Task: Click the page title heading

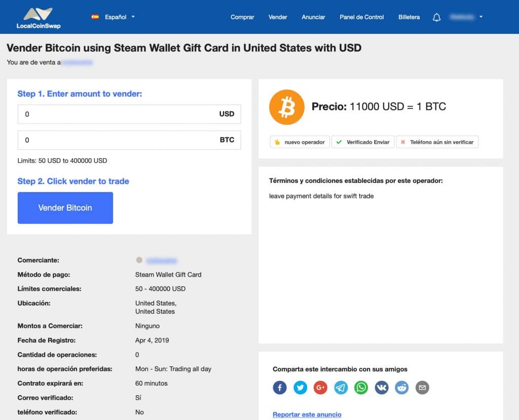Action: point(184,48)
